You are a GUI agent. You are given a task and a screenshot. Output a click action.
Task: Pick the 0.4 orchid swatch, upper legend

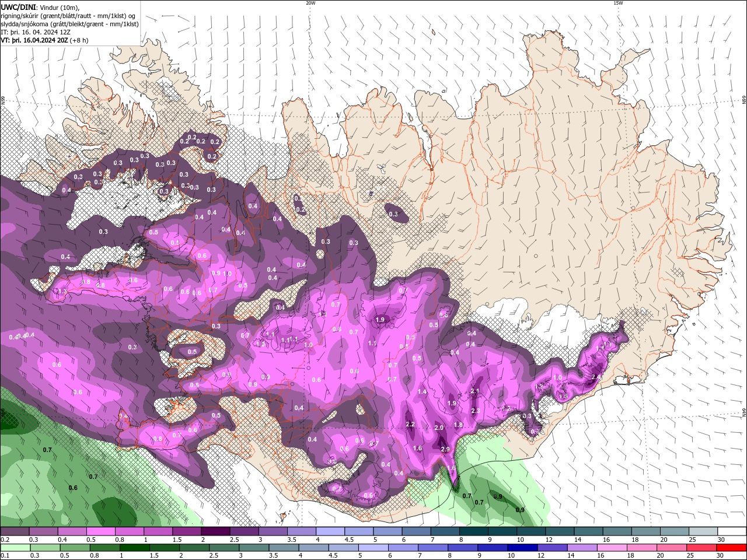coord(72,531)
